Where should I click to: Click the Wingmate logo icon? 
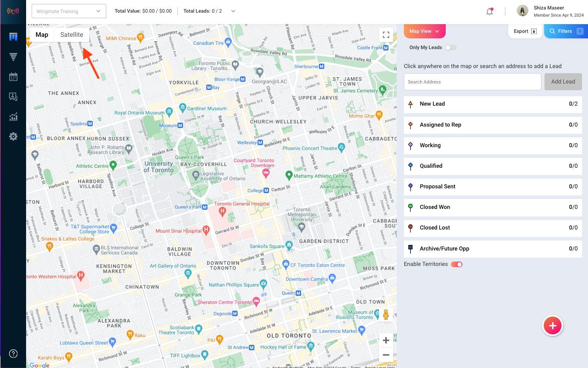13,11
